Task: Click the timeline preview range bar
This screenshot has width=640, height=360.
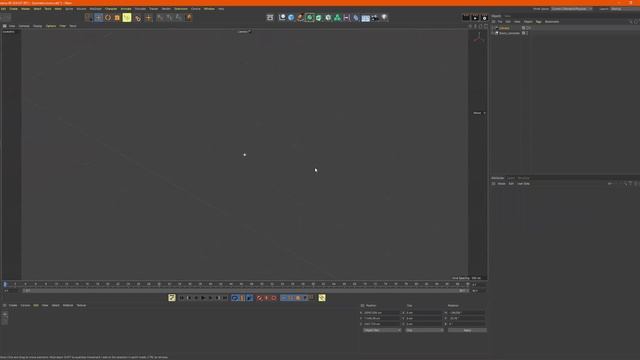Action: tap(245, 291)
